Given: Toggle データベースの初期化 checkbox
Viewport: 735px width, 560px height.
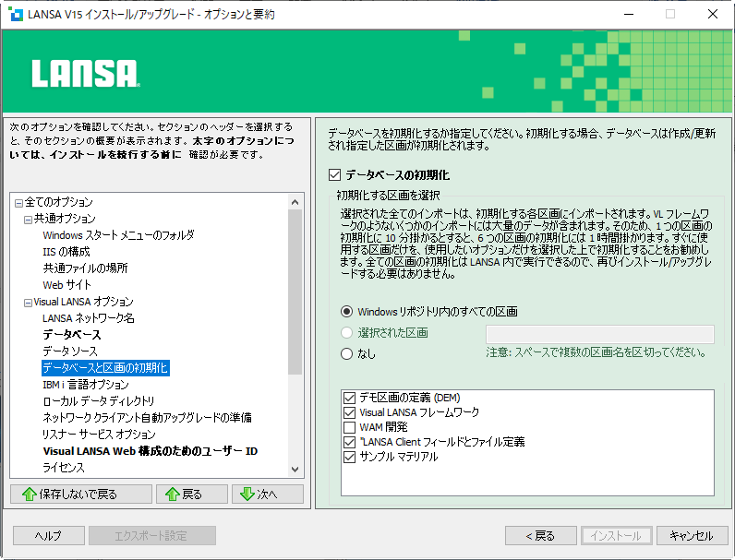Looking at the screenshot, I should point(334,175).
